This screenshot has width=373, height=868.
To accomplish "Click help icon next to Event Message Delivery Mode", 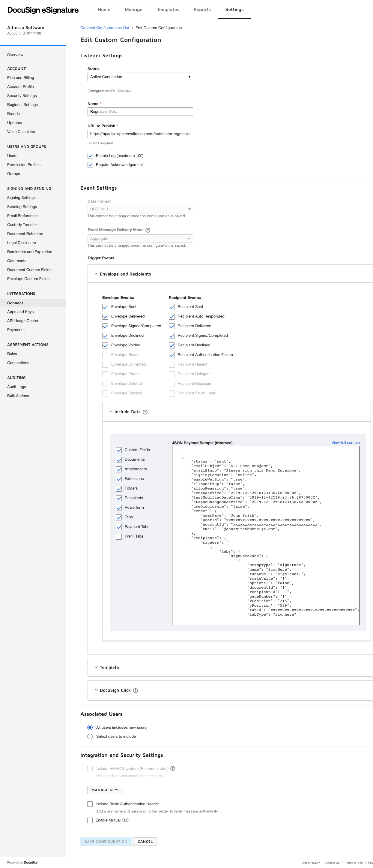I will coord(148,230).
